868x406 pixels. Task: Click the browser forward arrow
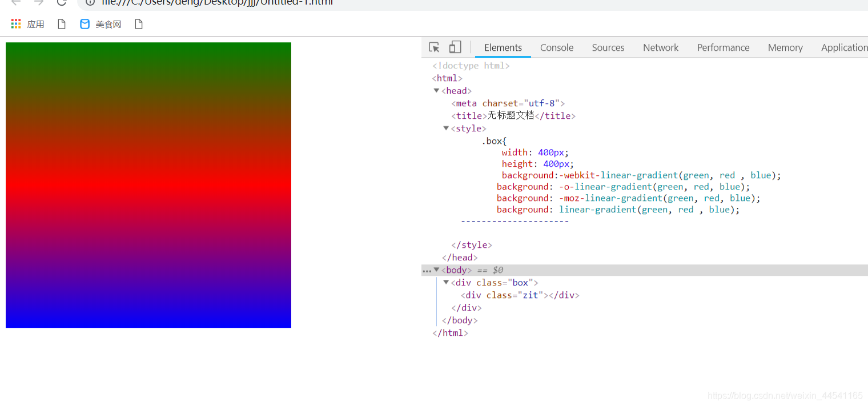click(39, 2)
